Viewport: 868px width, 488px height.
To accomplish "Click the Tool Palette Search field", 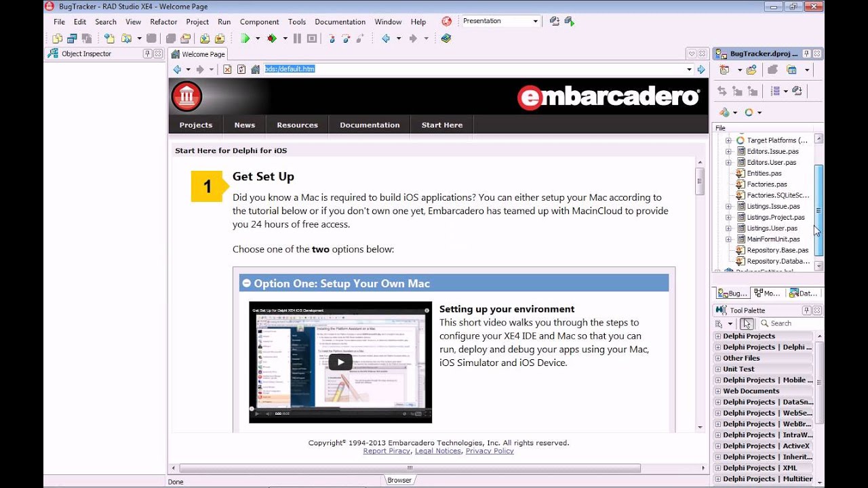I will click(x=790, y=323).
